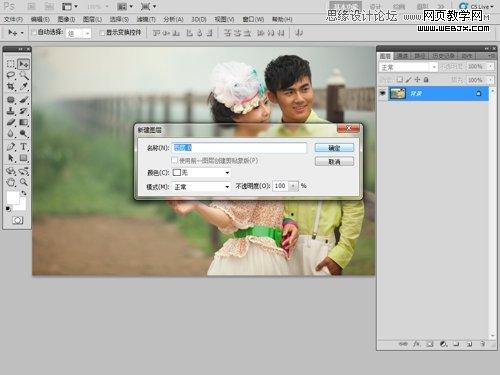Select the Crop tool

(x=11, y=87)
